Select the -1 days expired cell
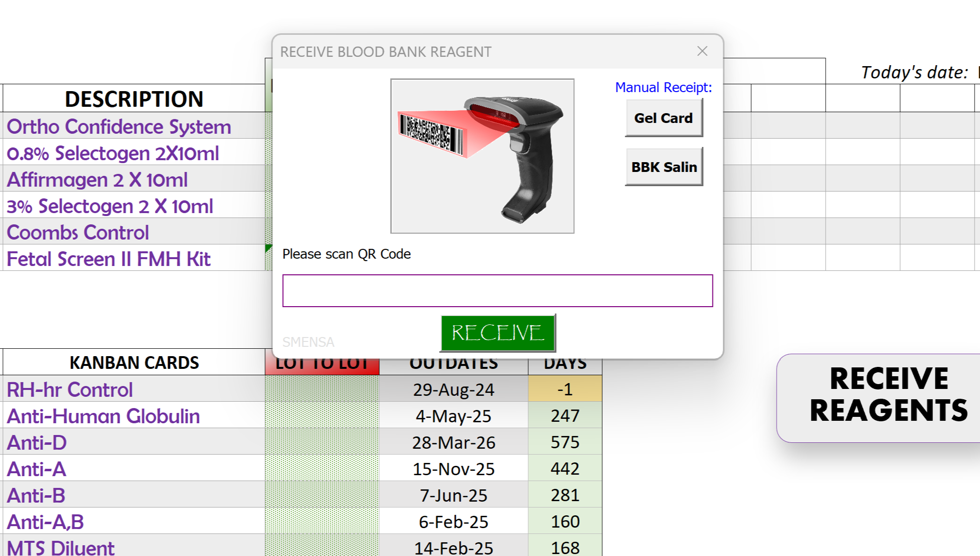 (564, 389)
